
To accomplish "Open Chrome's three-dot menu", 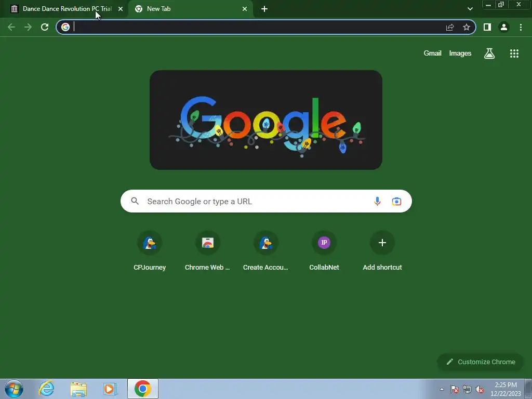I will coord(521,27).
